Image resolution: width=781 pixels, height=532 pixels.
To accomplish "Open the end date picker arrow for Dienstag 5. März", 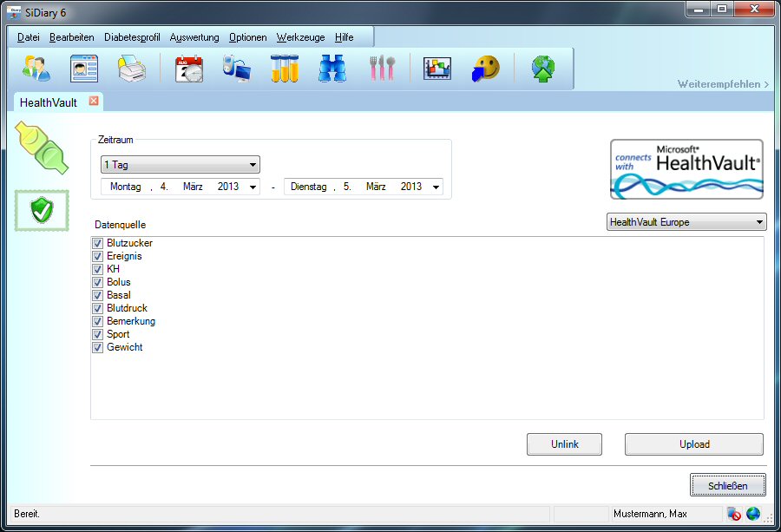I will 436,187.
